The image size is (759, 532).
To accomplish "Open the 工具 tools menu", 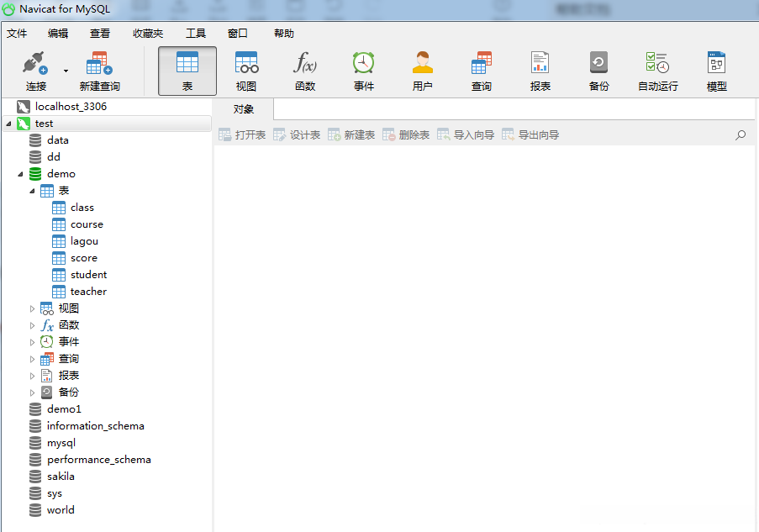I will click(x=196, y=34).
